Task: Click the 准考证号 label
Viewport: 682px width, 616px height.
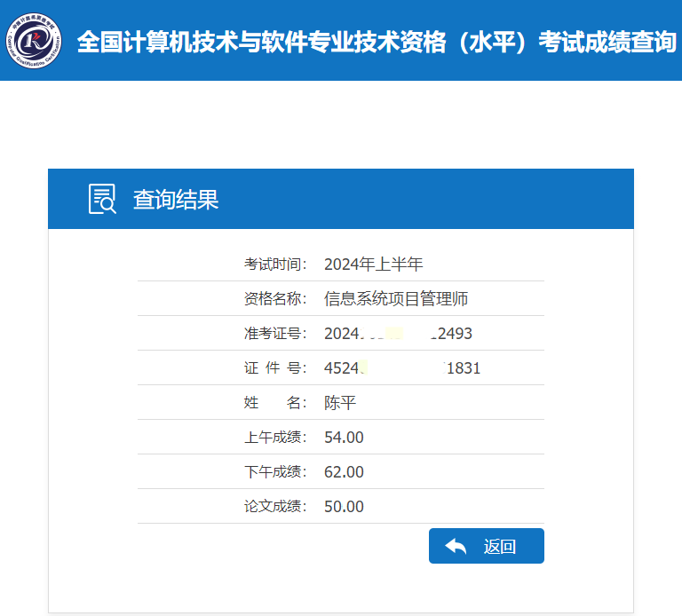Action: (274, 334)
